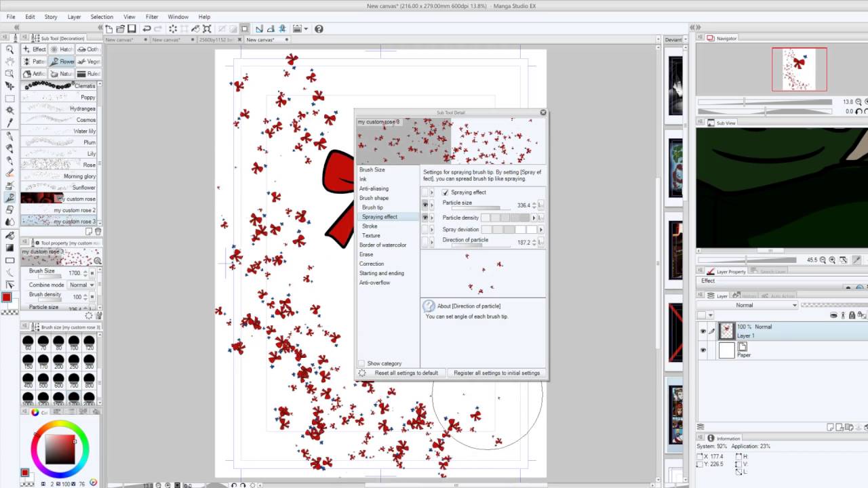Click the red foreground color swatch
Viewport: 868px width, 488px height.
coord(6,297)
